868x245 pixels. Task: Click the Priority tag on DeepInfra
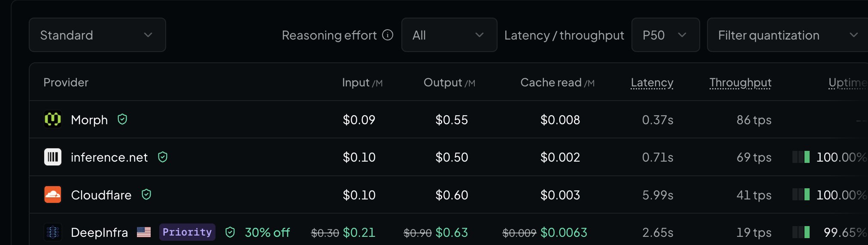point(187,232)
